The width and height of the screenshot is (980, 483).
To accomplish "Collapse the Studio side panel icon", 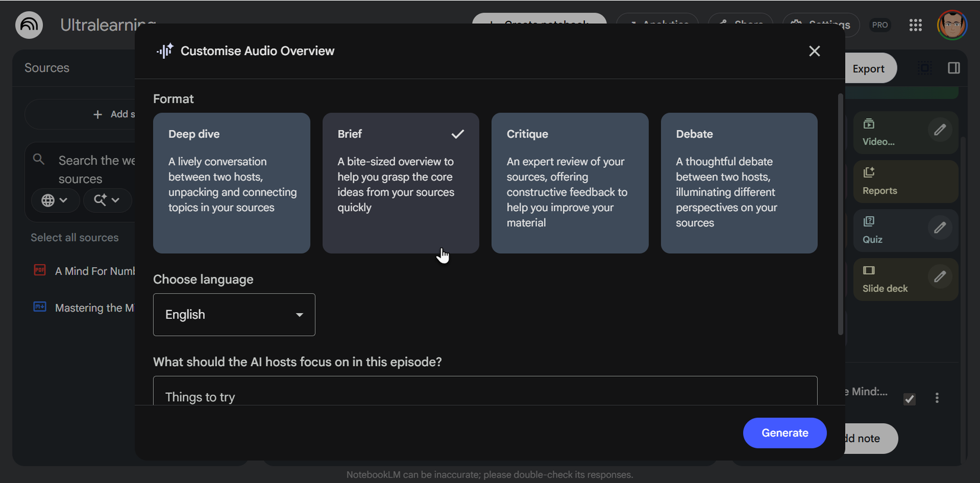I will [x=954, y=68].
